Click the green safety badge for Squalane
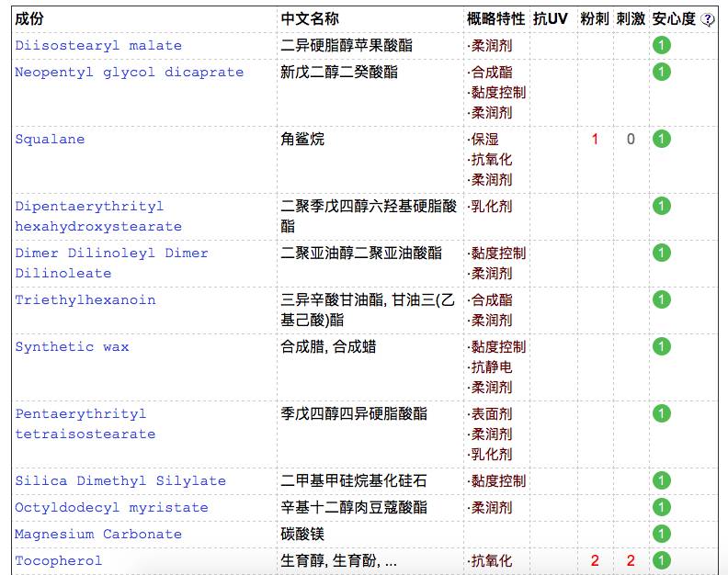Viewport: 728px width, 575px height. click(x=661, y=140)
